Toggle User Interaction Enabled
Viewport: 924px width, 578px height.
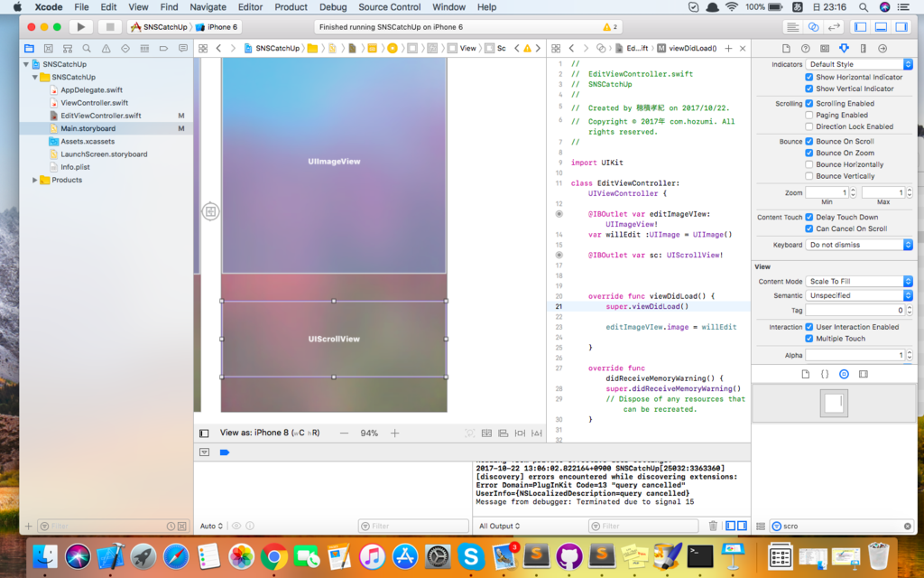[x=809, y=327]
